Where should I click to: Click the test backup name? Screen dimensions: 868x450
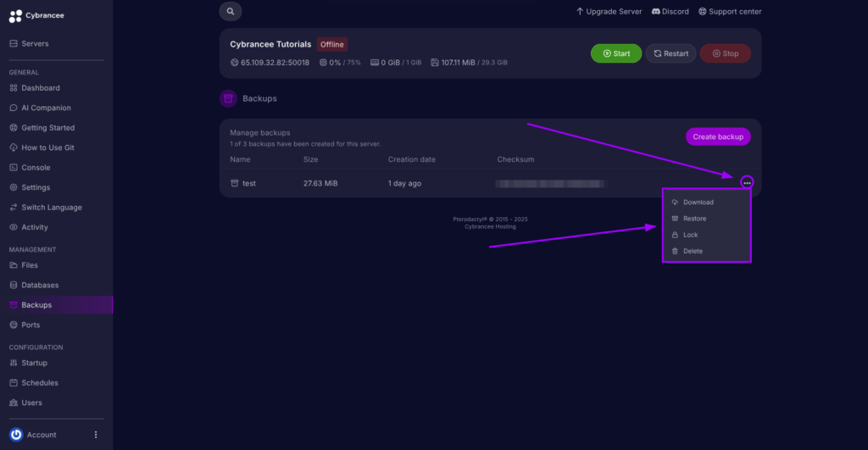249,184
